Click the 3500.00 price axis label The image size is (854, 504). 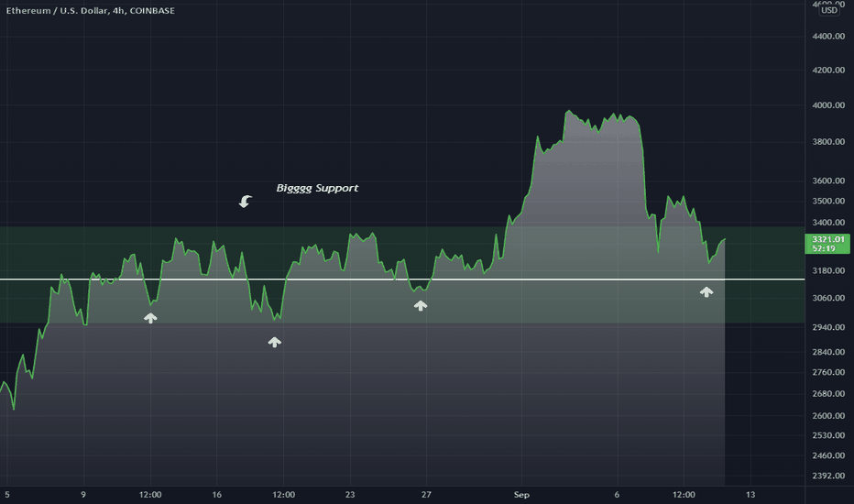828,201
